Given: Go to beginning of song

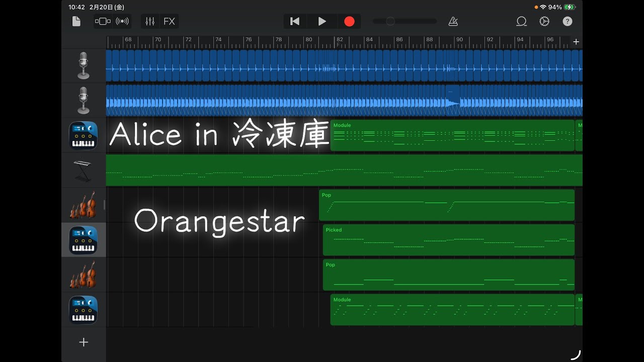Looking at the screenshot, I should tap(295, 21).
